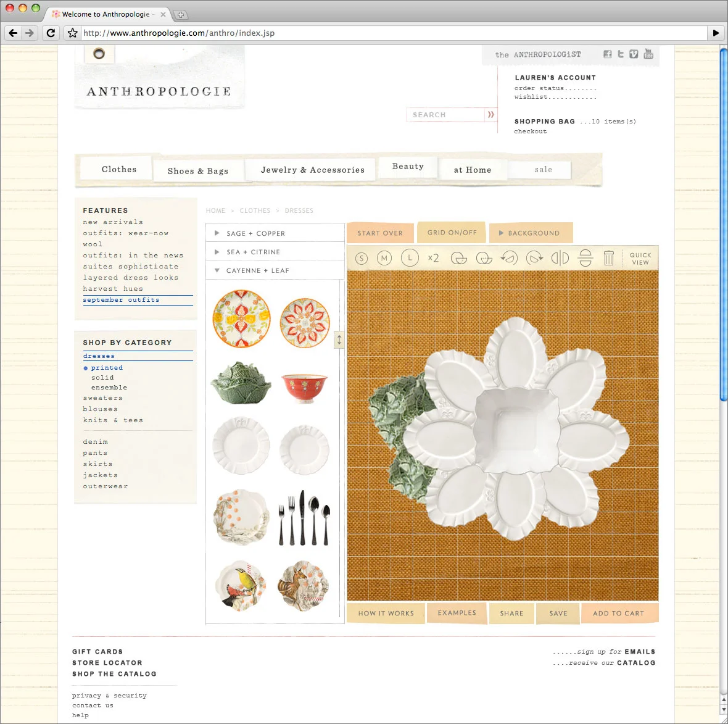The image size is (728, 724).
Task: Click the How It Works button
Action: 386,614
